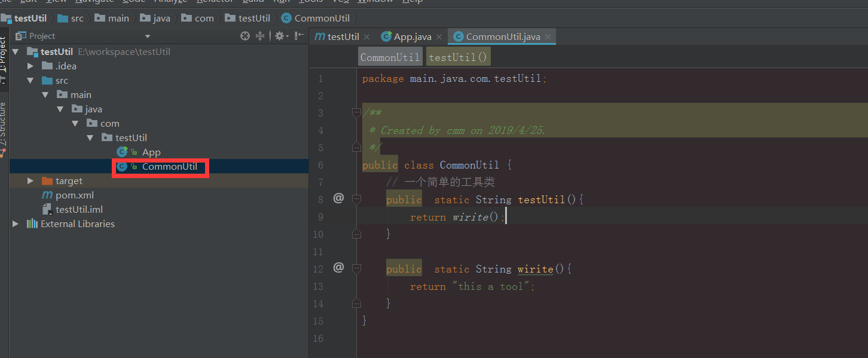Select the CommonUtil.java tab

(x=502, y=36)
